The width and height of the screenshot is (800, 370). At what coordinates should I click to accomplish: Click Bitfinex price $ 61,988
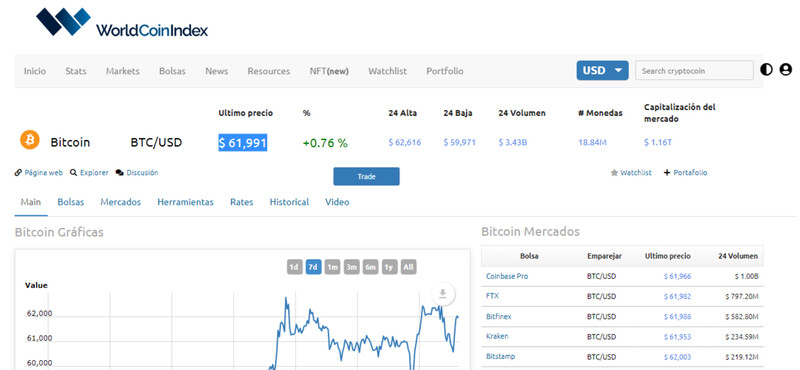coord(678,317)
